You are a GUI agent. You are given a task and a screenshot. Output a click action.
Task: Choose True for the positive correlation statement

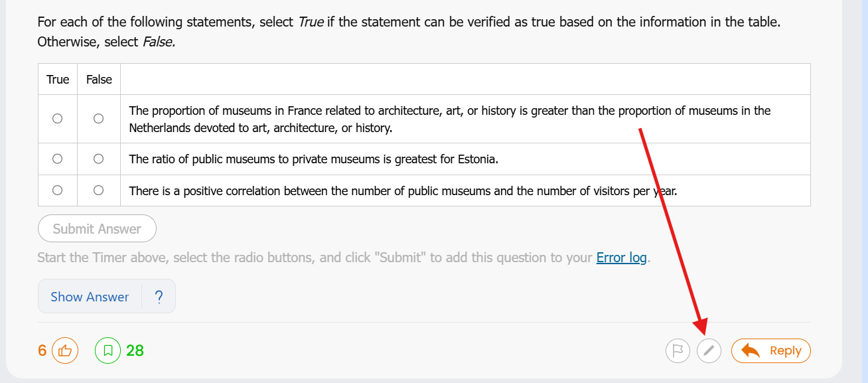point(58,191)
